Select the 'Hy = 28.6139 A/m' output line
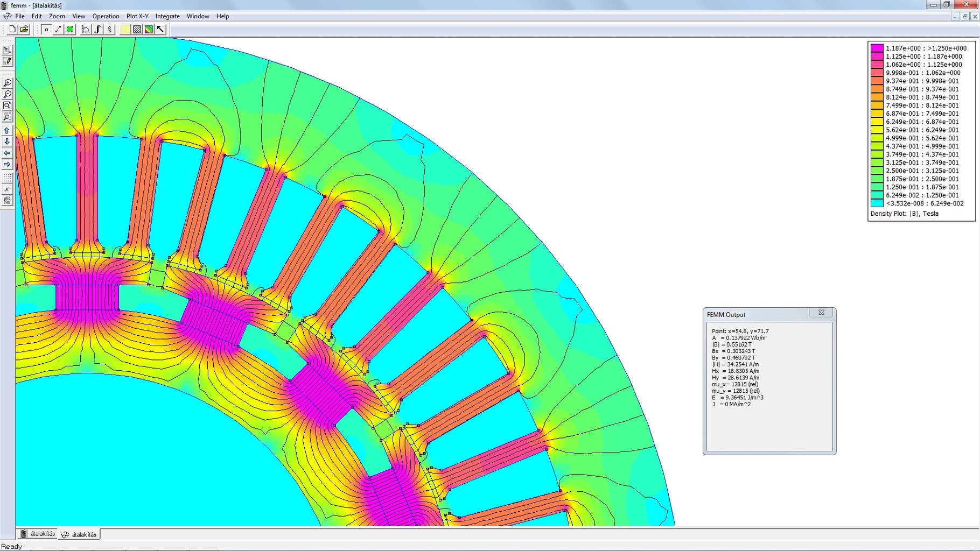The height and width of the screenshot is (551, 980). (735, 378)
